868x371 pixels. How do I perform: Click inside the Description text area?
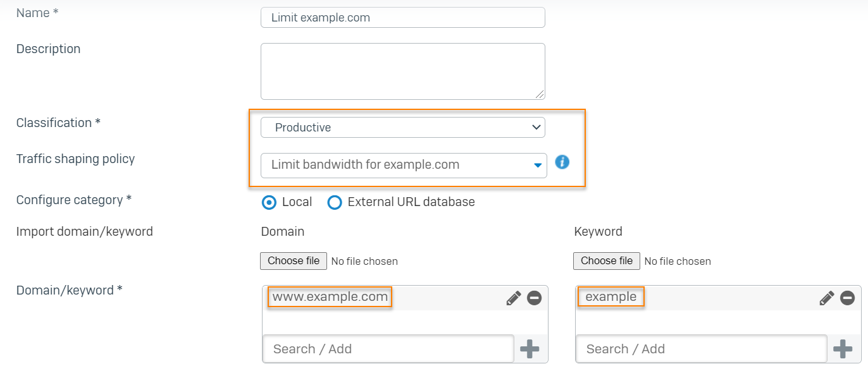(402, 70)
